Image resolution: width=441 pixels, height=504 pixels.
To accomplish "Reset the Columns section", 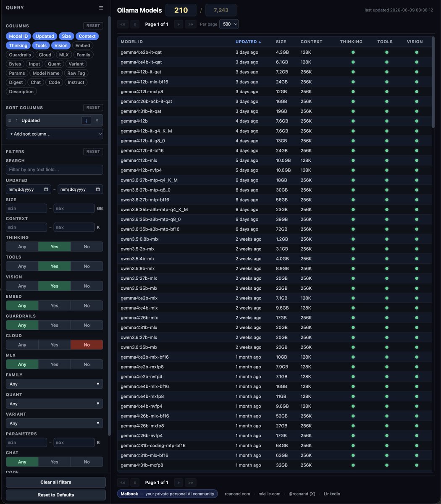I will (93, 26).
